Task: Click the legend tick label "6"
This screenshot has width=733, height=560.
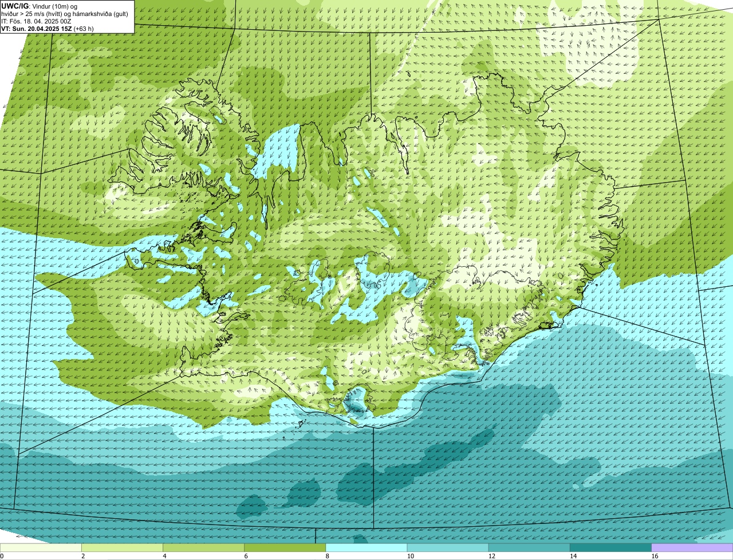Action: tap(246, 556)
